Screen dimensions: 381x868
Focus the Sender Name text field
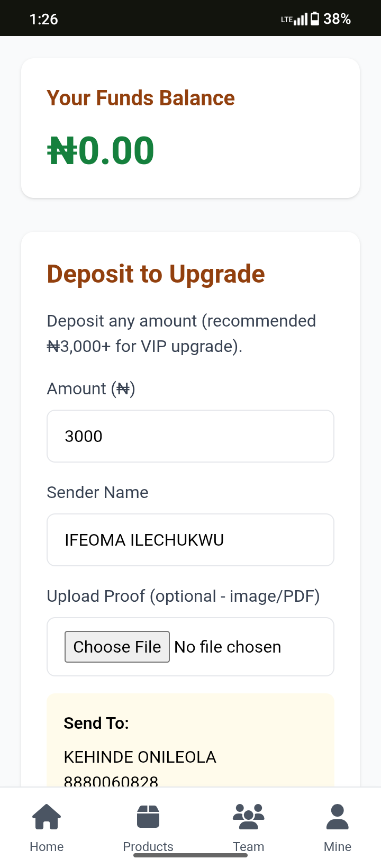click(x=190, y=540)
